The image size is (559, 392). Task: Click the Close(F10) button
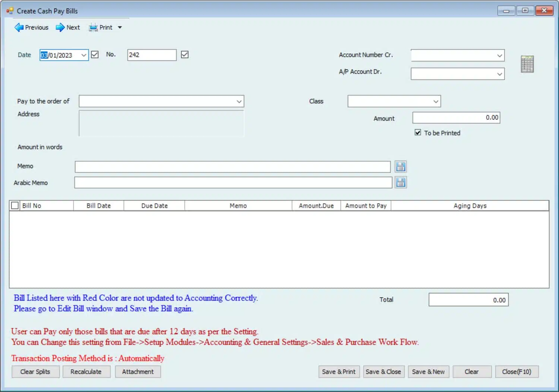click(517, 372)
